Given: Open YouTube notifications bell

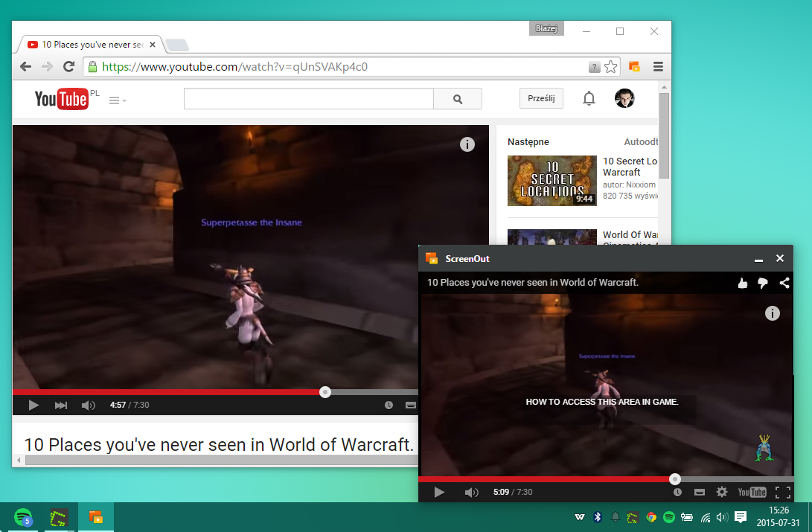Looking at the screenshot, I should (589, 98).
